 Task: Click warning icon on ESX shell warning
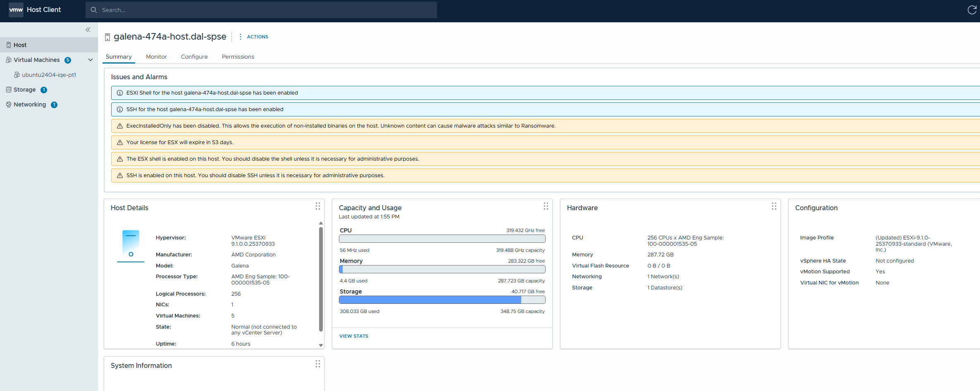point(120,159)
